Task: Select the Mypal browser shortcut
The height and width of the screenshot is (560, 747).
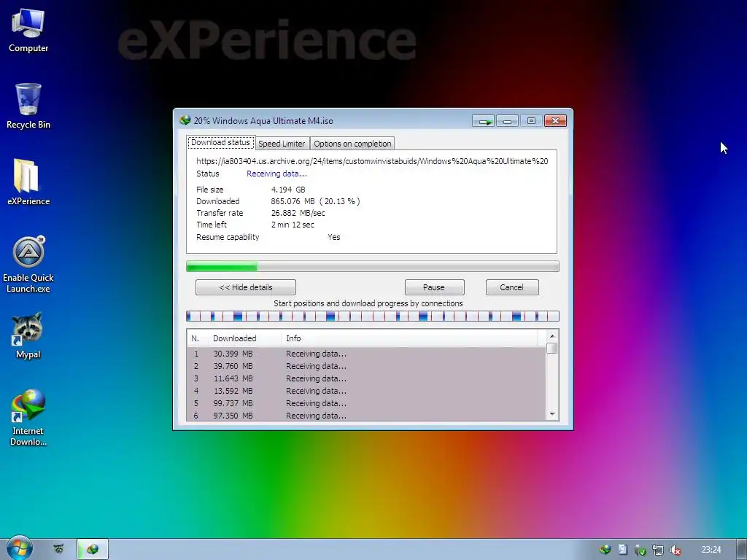Action: click(x=28, y=335)
